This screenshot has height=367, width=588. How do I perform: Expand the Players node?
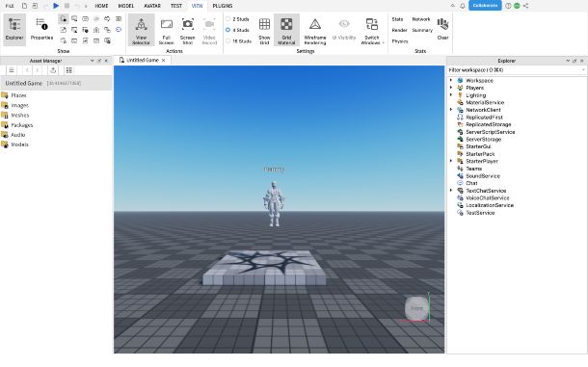pos(451,88)
